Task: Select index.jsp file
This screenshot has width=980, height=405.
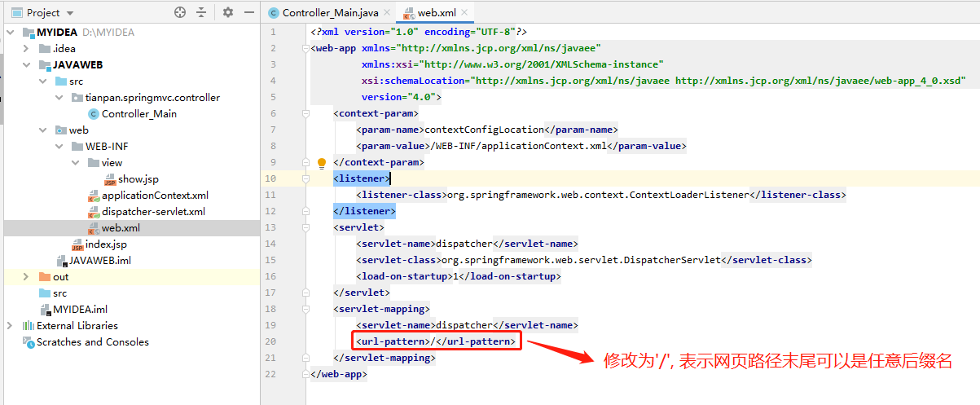Action: point(106,244)
